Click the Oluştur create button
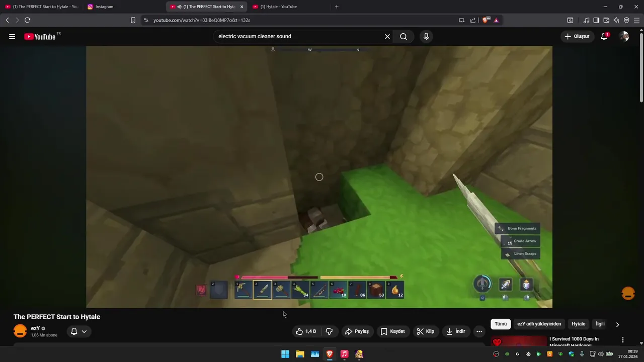Screen dimensions: 644x362 coord(577,37)
